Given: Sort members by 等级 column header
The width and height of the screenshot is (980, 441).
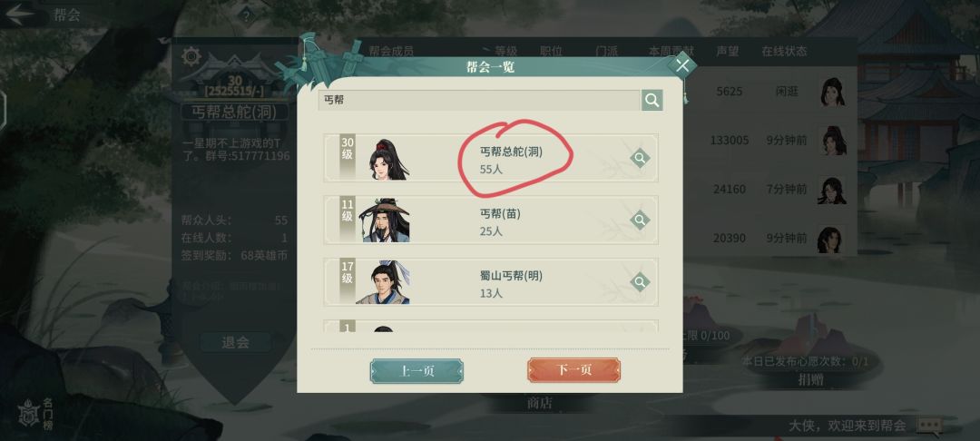Looking at the screenshot, I should pyautogui.click(x=506, y=51).
